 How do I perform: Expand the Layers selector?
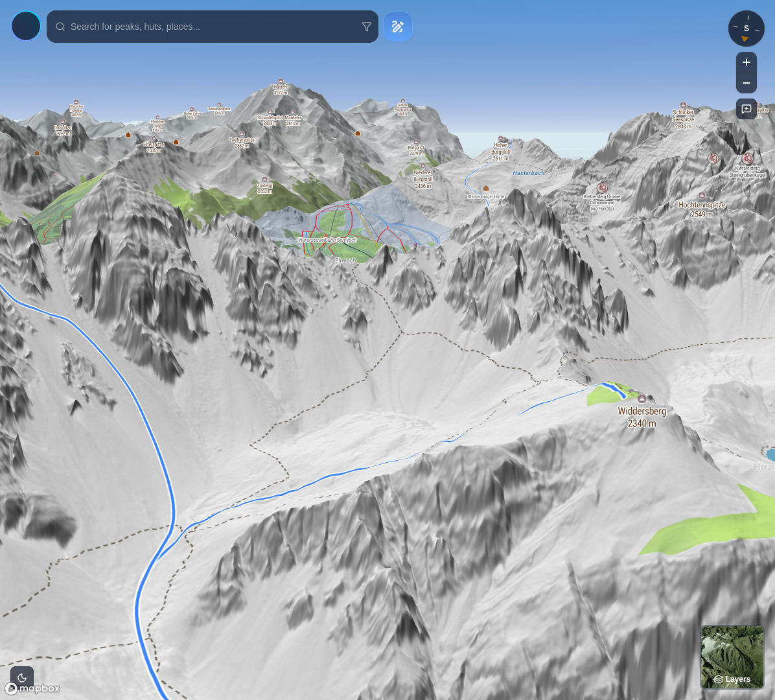pyautogui.click(x=733, y=679)
